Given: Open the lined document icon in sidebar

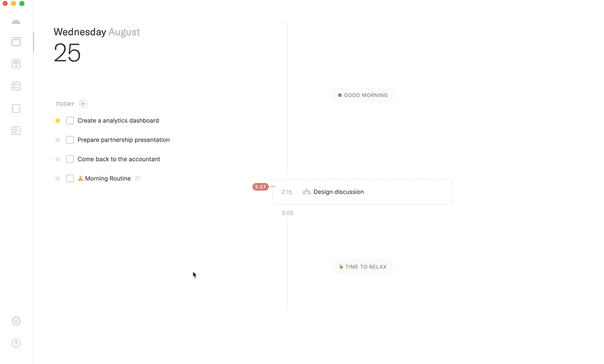Looking at the screenshot, I should tap(16, 131).
